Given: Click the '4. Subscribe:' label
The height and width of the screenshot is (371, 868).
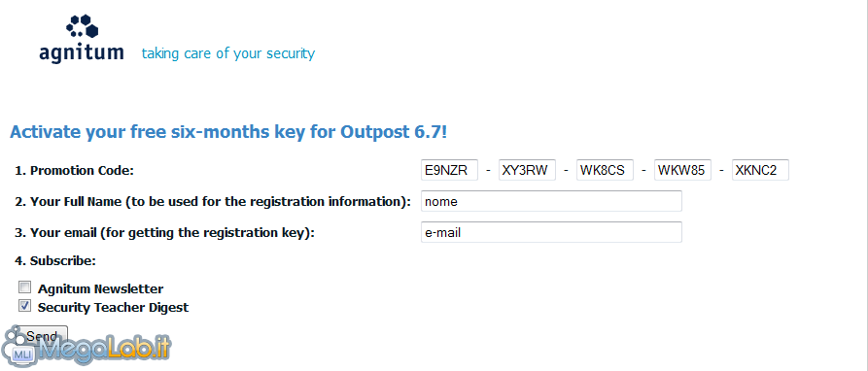Looking at the screenshot, I should (x=55, y=260).
